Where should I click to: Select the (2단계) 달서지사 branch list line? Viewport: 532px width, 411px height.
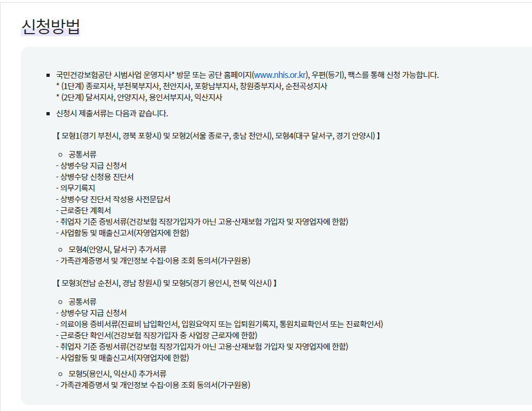click(139, 98)
